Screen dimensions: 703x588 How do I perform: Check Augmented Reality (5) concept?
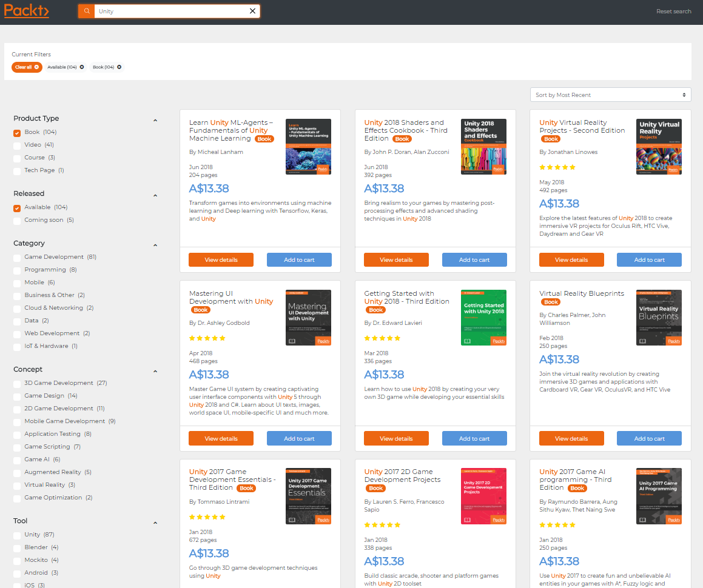click(17, 473)
